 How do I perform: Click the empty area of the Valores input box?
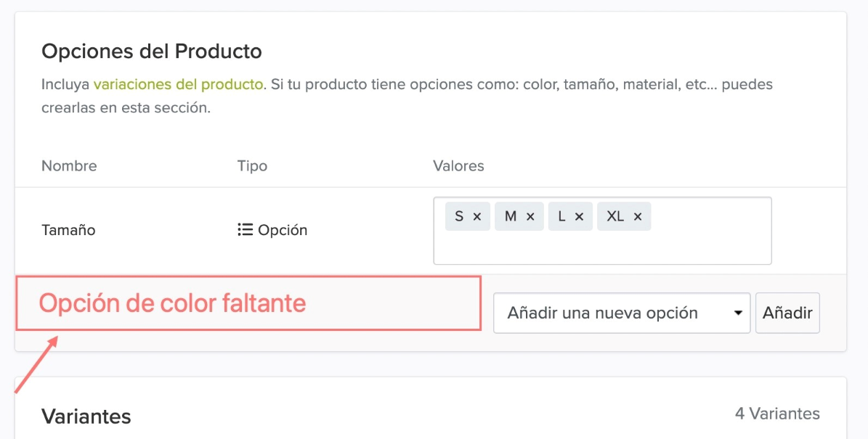(x=601, y=247)
